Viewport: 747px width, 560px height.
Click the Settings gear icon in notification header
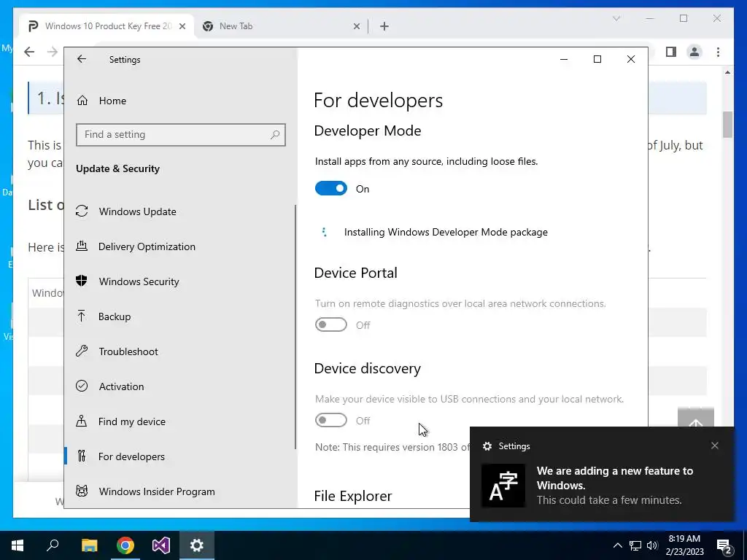[487, 446]
